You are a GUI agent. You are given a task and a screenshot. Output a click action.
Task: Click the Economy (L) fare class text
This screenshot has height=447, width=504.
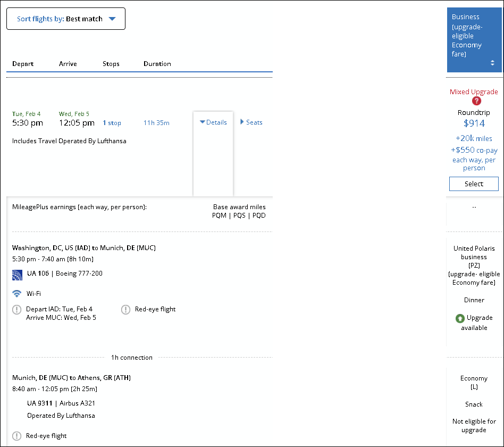click(474, 382)
